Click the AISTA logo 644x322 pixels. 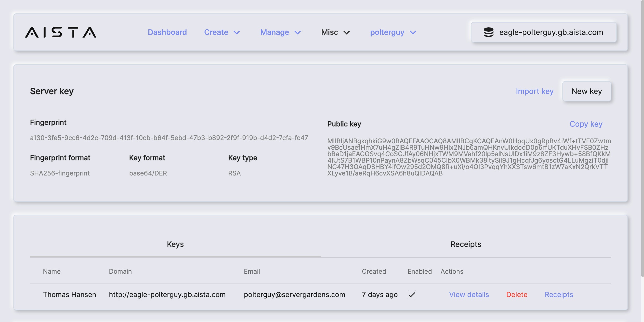pyautogui.click(x=61, y=32)
